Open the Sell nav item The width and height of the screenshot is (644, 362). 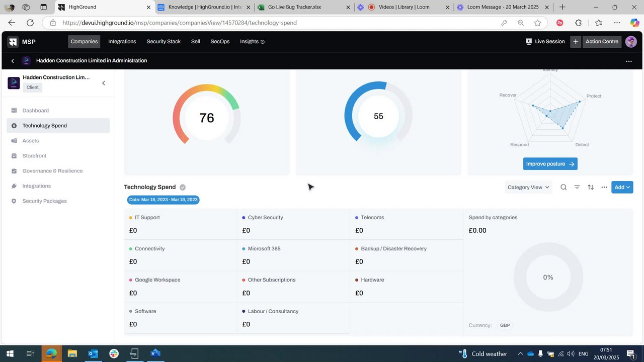[x=196, y=42]
